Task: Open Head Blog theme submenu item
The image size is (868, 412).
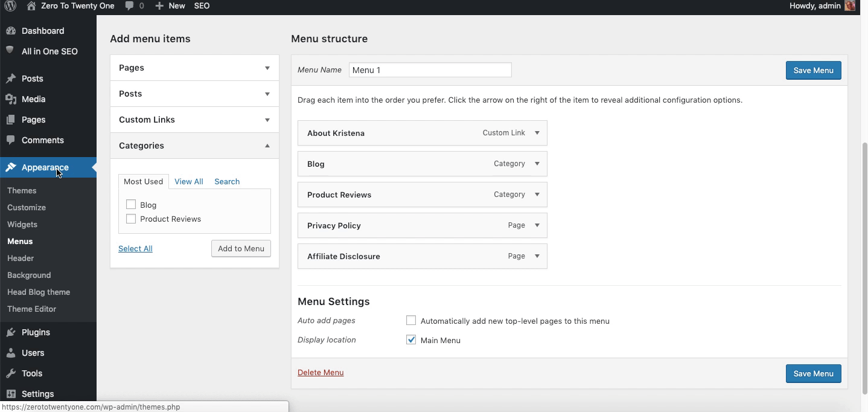Action: (x=39, y=292)
